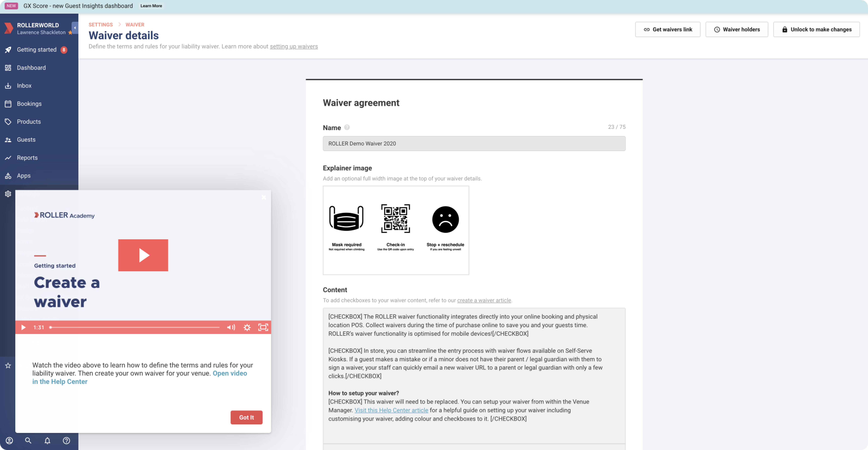Screen dimensions: 868x450
Task: Mute the video with the volume icon
Action: (231, 327)
